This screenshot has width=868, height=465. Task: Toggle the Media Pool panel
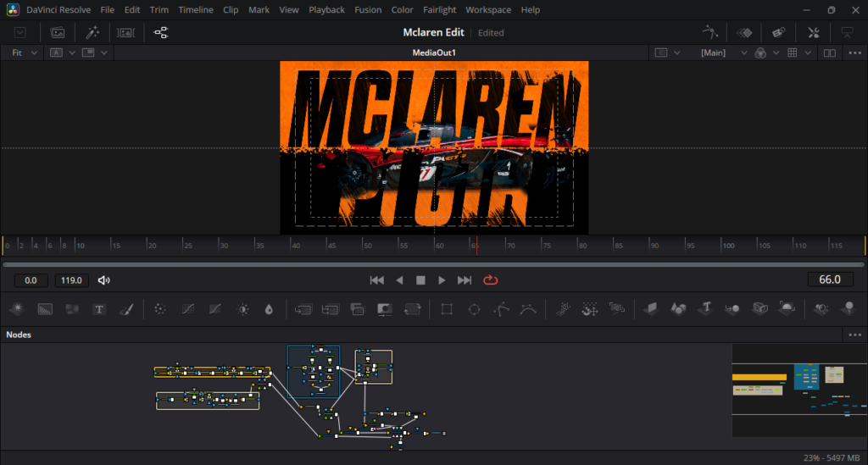pyautogui.click(x=58, y=33)
